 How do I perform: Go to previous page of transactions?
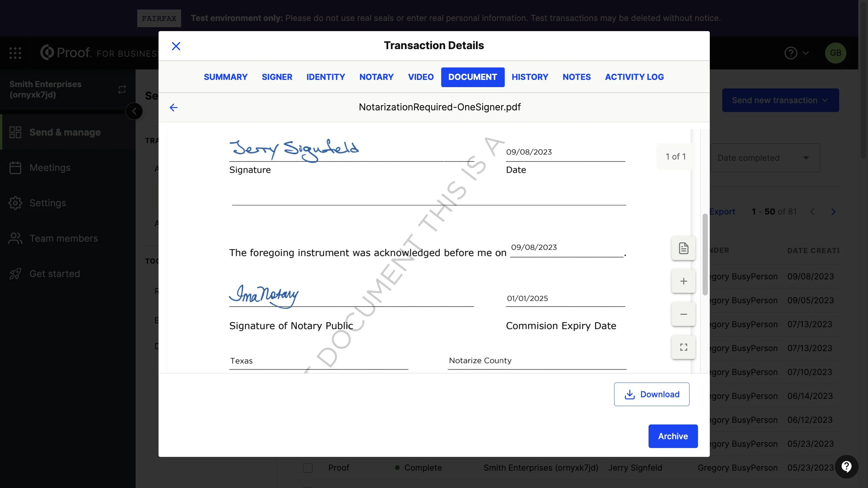(812, 212)
